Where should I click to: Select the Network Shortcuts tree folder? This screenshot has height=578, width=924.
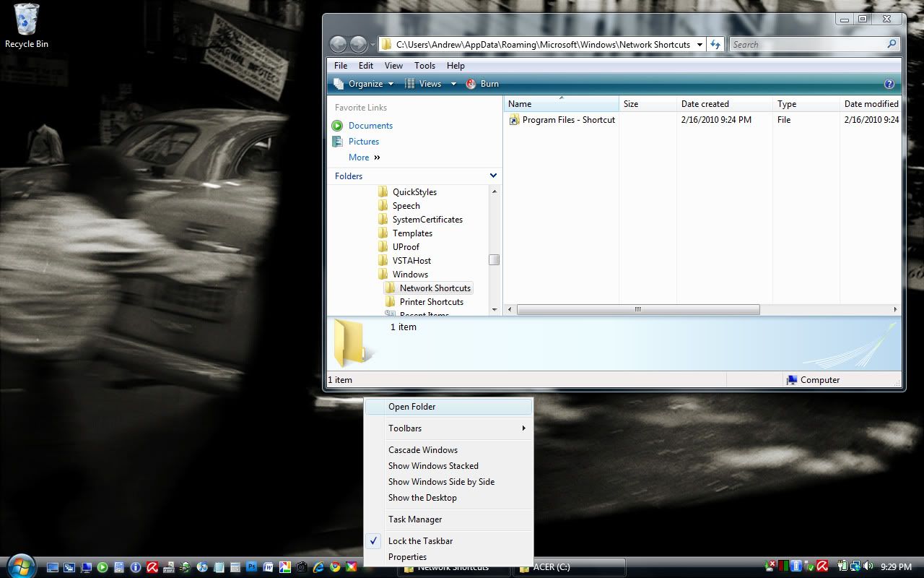tap(428, 288)
